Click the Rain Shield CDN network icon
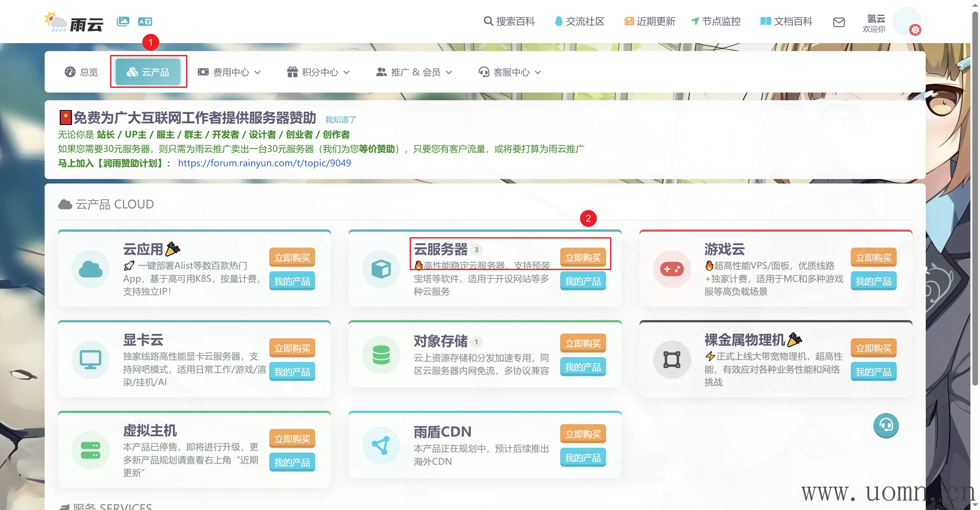The width and height of the screenshot is (980, 510). tap(381, 445)
